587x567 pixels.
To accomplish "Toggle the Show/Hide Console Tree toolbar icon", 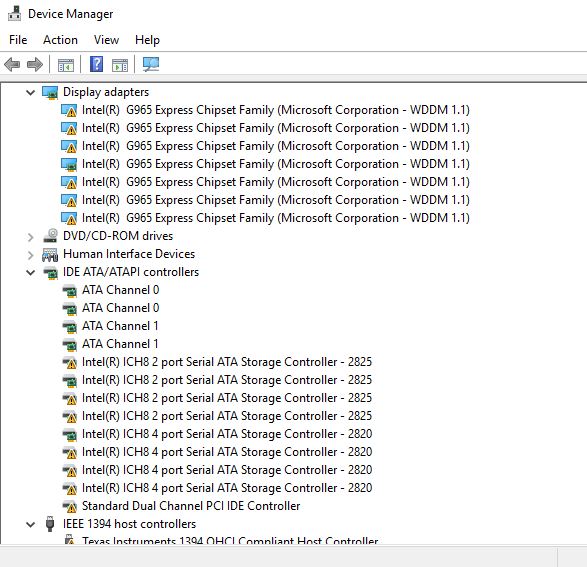I will point(66,65).
